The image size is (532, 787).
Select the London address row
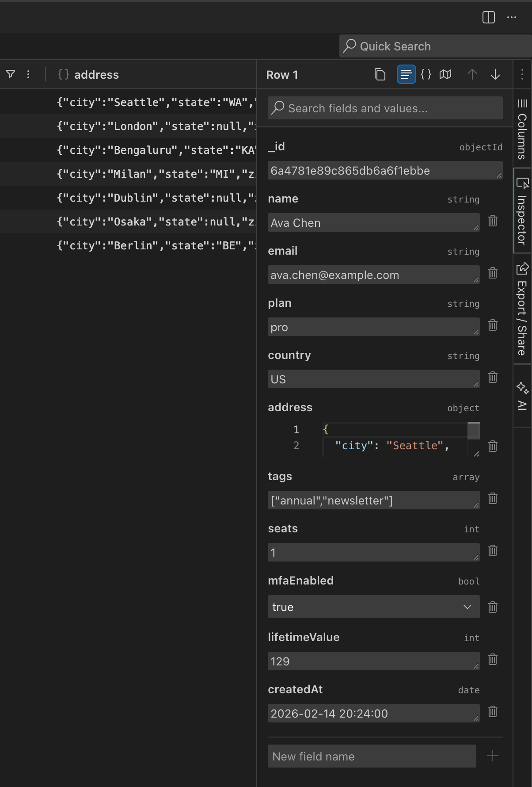tap(128, 126)
